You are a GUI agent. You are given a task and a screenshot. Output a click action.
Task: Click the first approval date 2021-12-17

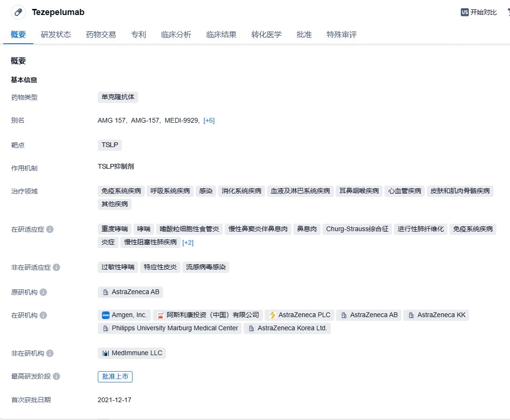115,400
